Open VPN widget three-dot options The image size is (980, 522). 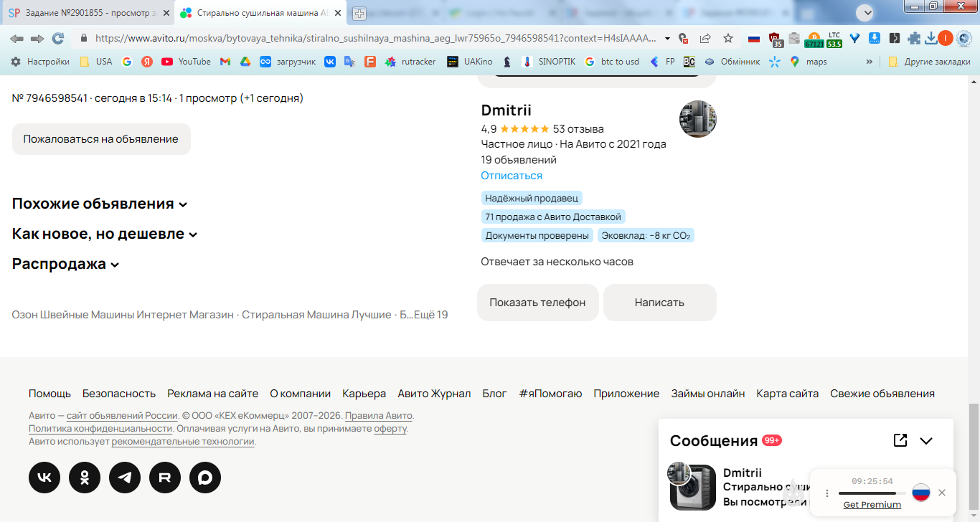(x=826, y=493)
